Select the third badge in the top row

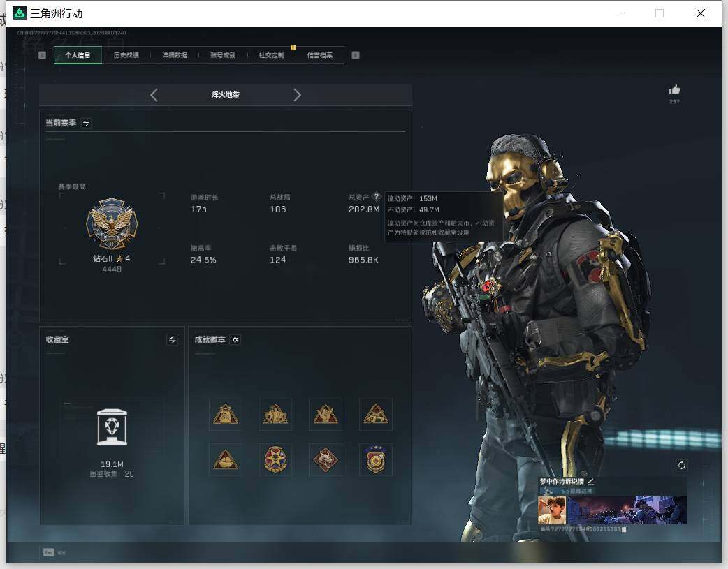(326, 414)
